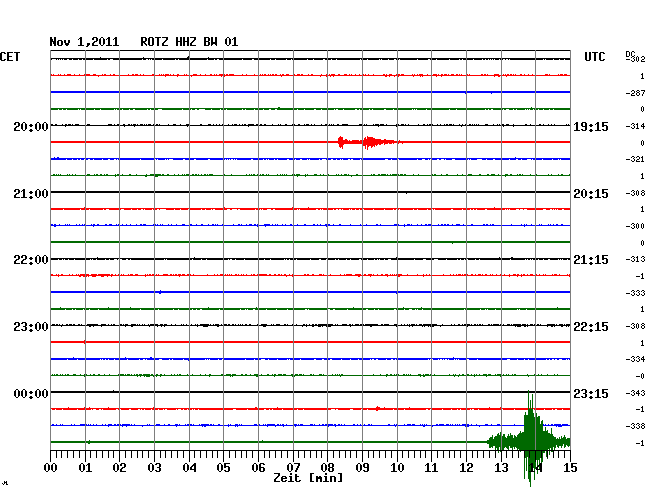The width and height of the screenshot is (650, 494).
Task: Select the "11" minute axis label
Action: (x=431, y=468)
